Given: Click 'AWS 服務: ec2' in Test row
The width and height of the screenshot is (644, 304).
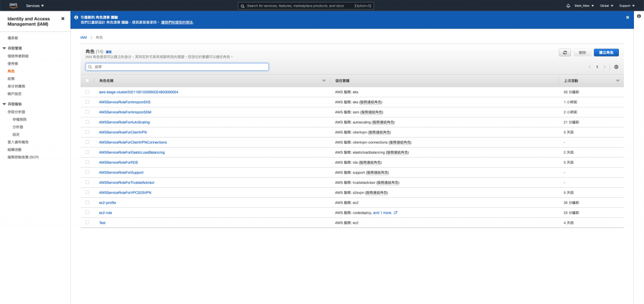Looking at the screenshot, I should click(347, 222).
